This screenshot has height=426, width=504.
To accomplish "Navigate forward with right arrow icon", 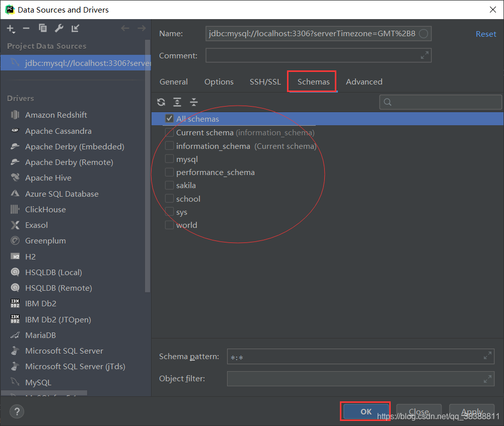I will tap(141, 28).
